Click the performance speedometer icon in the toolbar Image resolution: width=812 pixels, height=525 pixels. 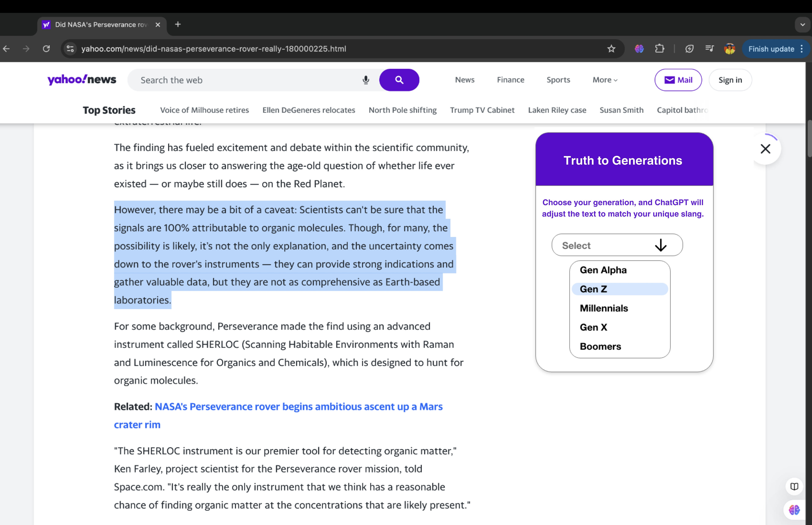pos(689,49)
